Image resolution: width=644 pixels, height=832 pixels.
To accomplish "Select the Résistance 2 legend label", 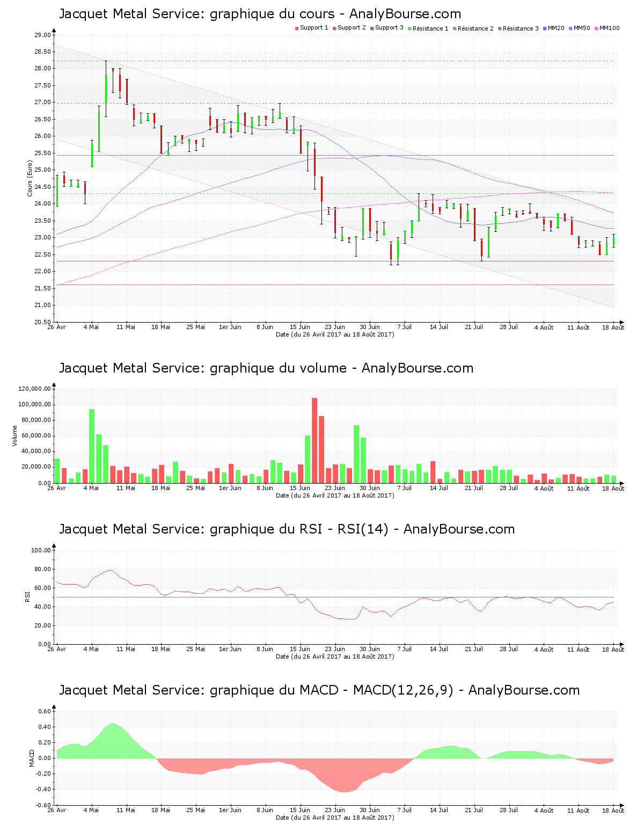I will [475, 28].
